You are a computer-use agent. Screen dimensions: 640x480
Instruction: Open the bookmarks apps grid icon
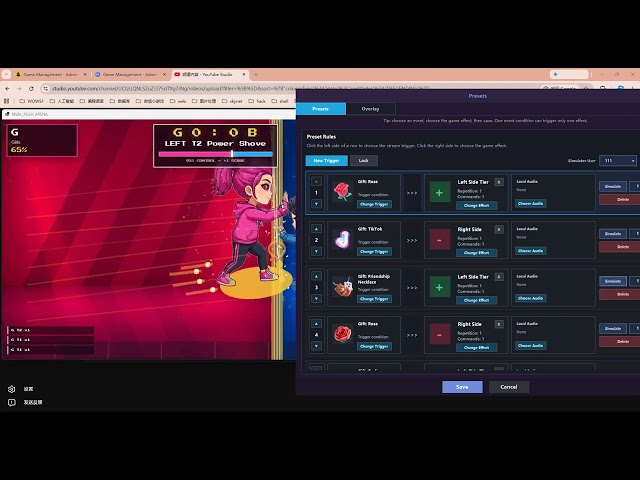pos(6,101)
